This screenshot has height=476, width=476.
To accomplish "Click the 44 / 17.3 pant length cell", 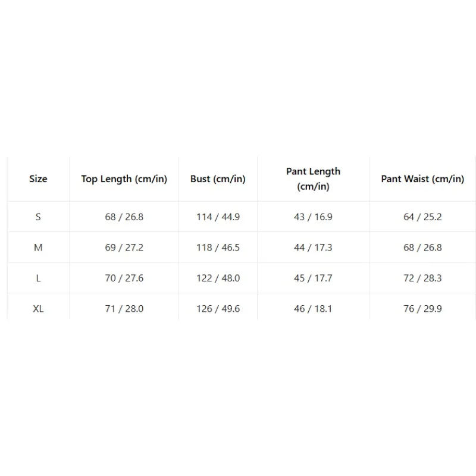I will tap(314, 248).
